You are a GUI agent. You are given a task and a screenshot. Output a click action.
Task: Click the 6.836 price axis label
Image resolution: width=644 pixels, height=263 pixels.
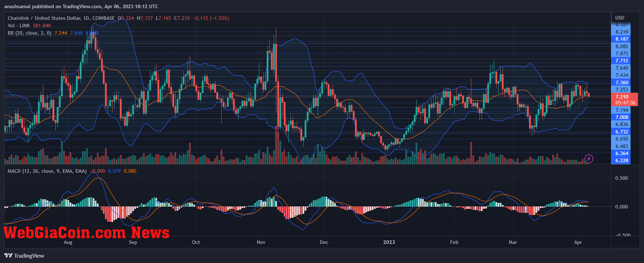[622, 124]
